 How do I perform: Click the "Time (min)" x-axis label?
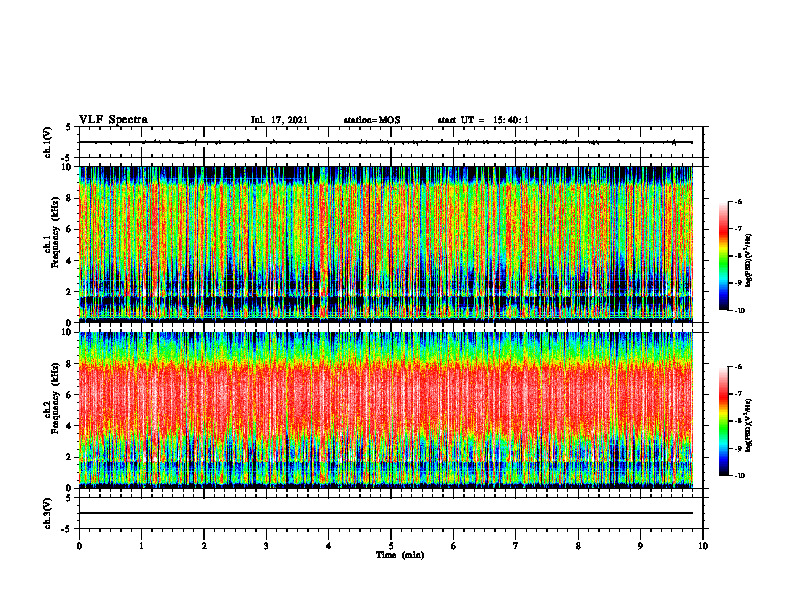400,555
